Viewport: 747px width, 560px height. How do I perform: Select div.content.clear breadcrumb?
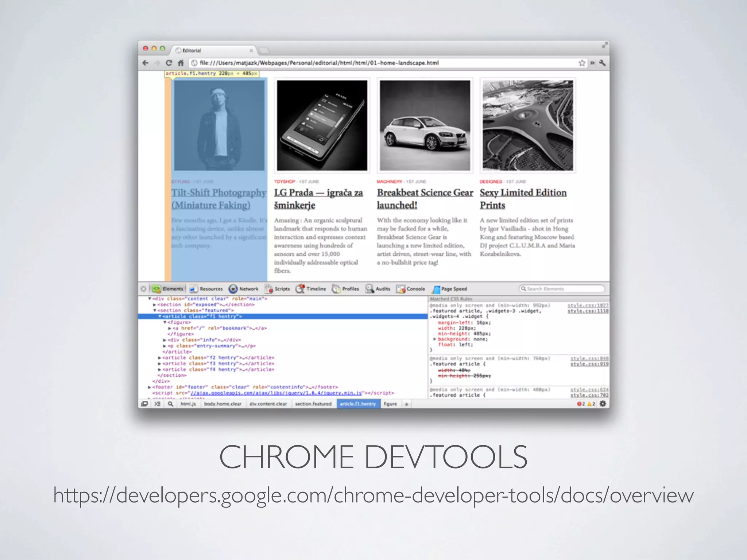268,404
